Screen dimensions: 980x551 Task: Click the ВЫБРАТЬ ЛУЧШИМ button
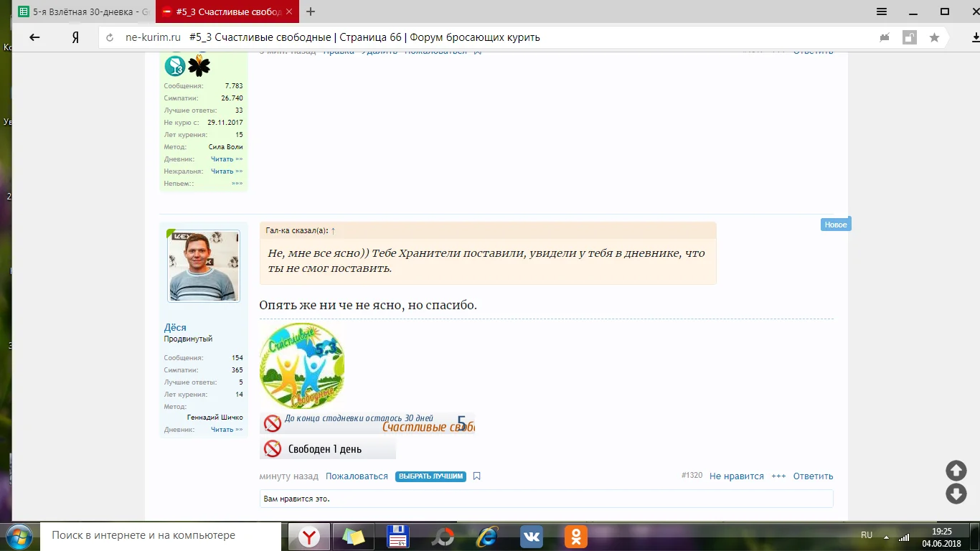click(x=430, y=476)
